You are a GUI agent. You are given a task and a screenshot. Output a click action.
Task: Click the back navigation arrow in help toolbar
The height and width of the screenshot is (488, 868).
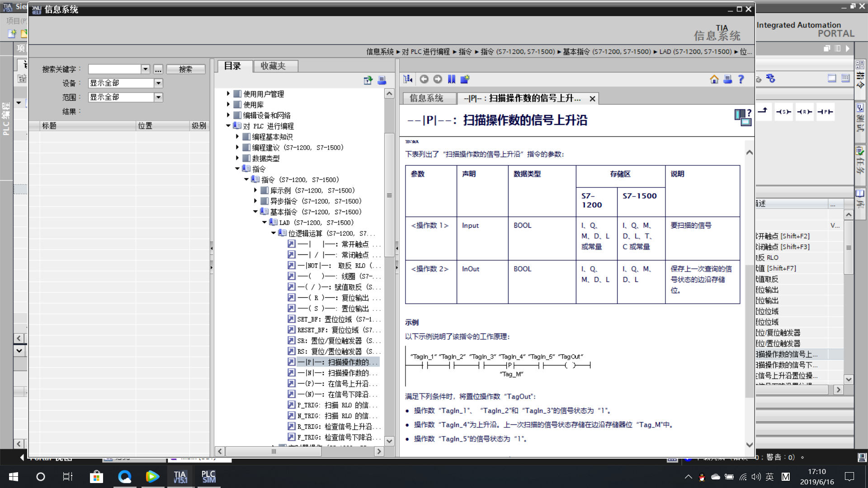(424, 79)
